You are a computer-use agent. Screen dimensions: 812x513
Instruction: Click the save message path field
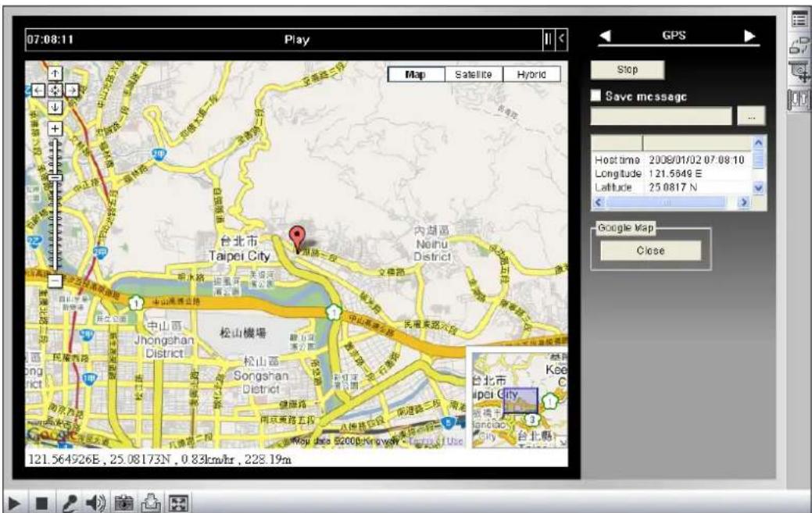661,116
